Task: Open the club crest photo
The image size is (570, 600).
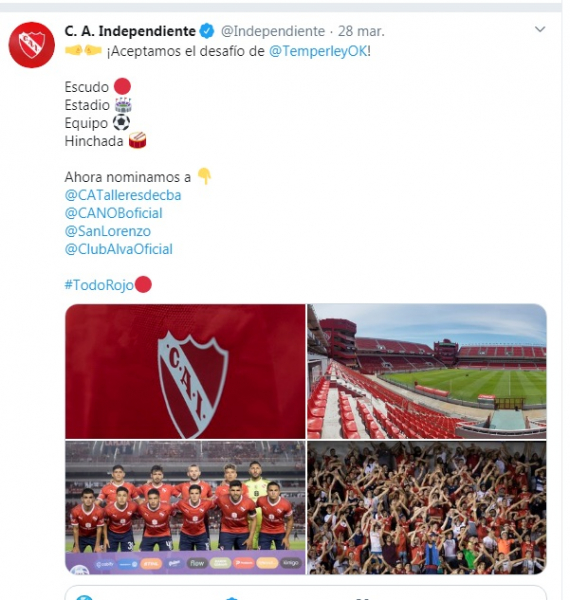Action: (185, 371)
